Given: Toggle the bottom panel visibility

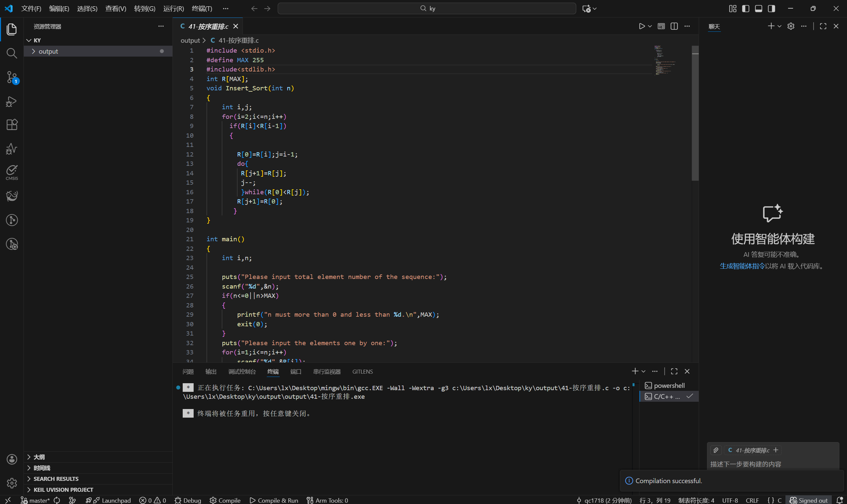Looking at the screenshot, I should pos(759,9).
